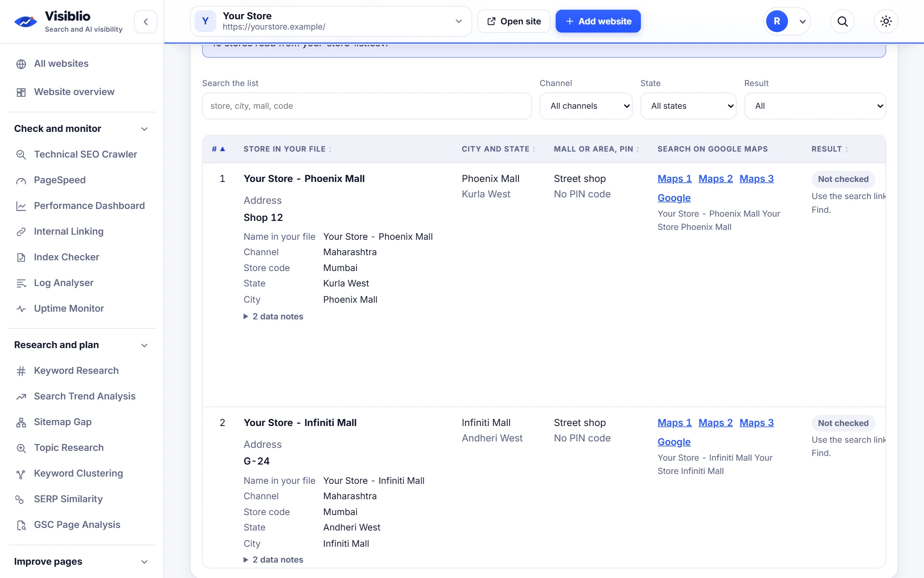
Task: Click the Uptime Monitor pulse icon
Action: click(21, 309)
